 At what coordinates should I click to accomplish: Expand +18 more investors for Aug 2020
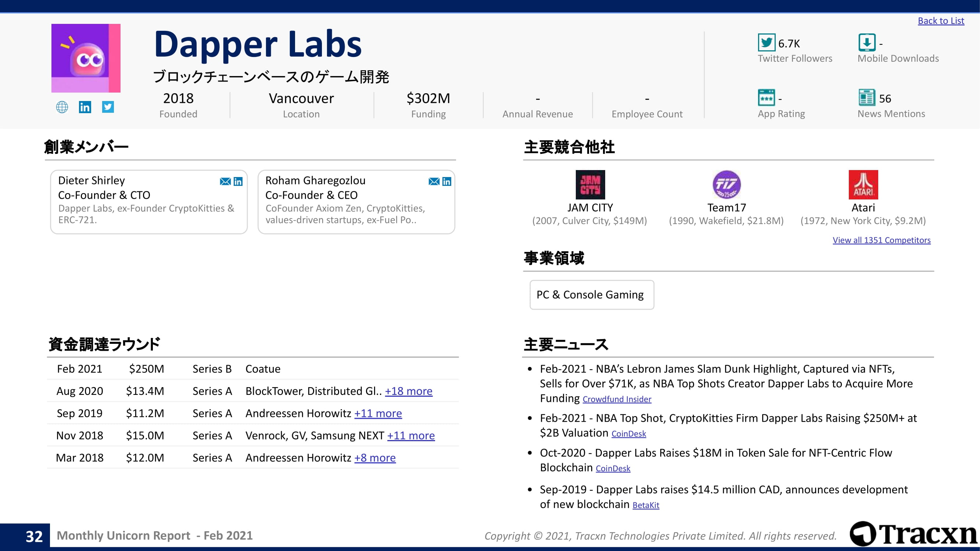click(x=409, y=391)
